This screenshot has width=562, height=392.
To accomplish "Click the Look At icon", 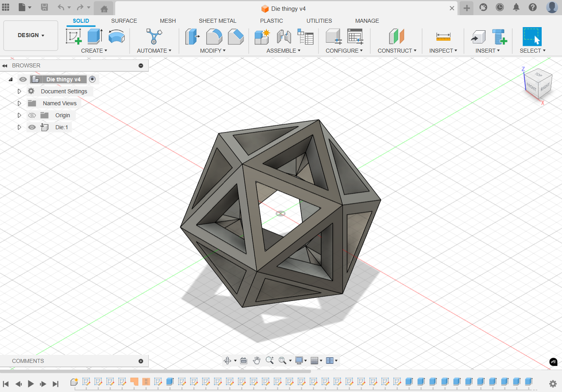I will tap(244, 360).
